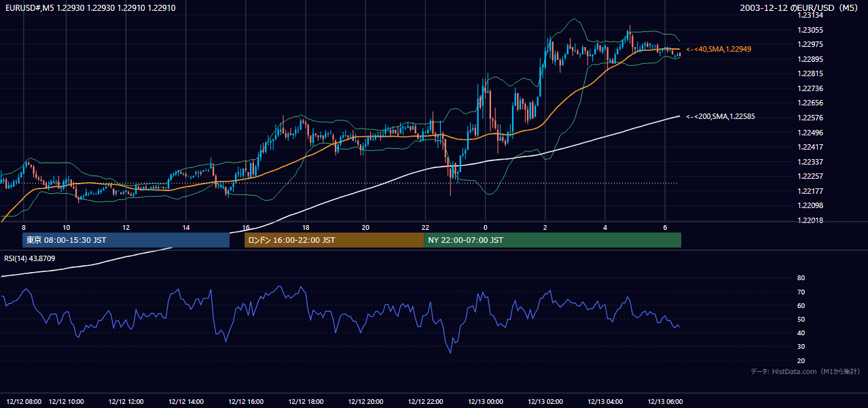The width and height of the screenshot is (868, 408).
Task: Click the 12/12 16:00 date label
Action: (246, 401)
